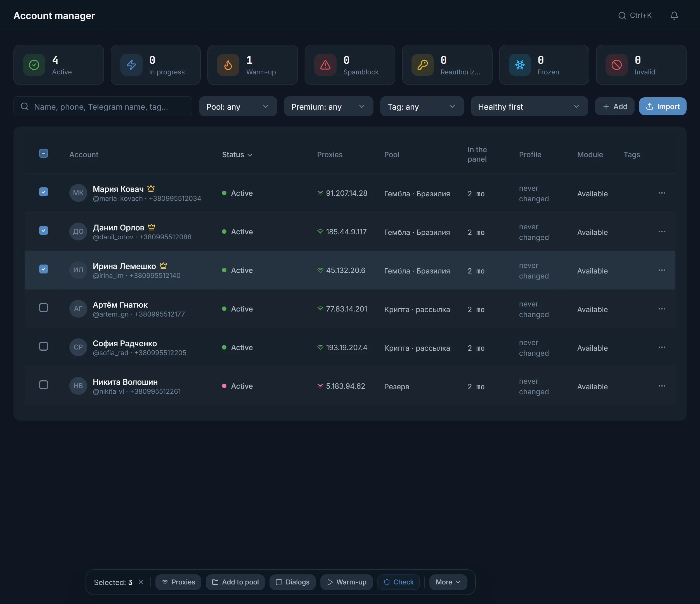Viewport: 700px width, 604px height.
Task: Filter by the Frozen status card
Action: [x=544, y=65]
